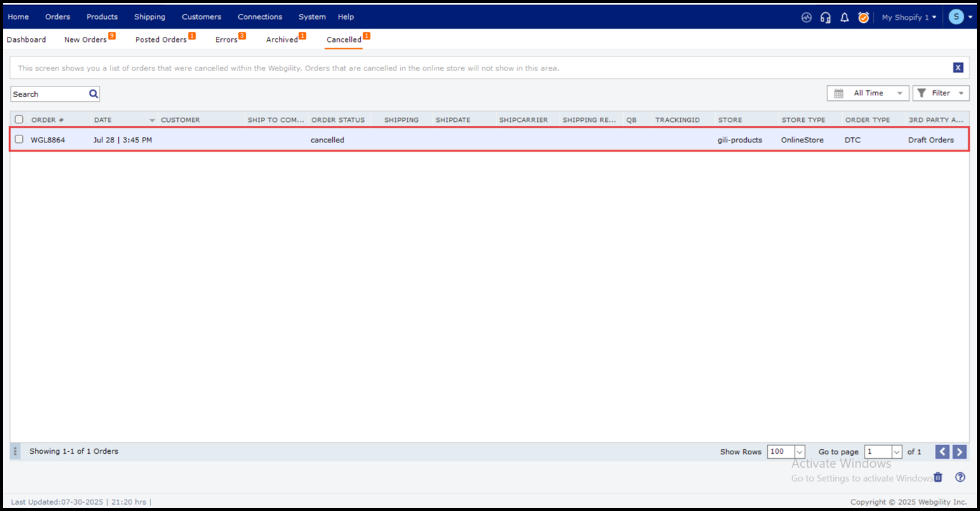The image size is (980, 511).
Task: Expand the Show Rows 100 dropdown
Action: pyautogui.click(x=800, y=452)
